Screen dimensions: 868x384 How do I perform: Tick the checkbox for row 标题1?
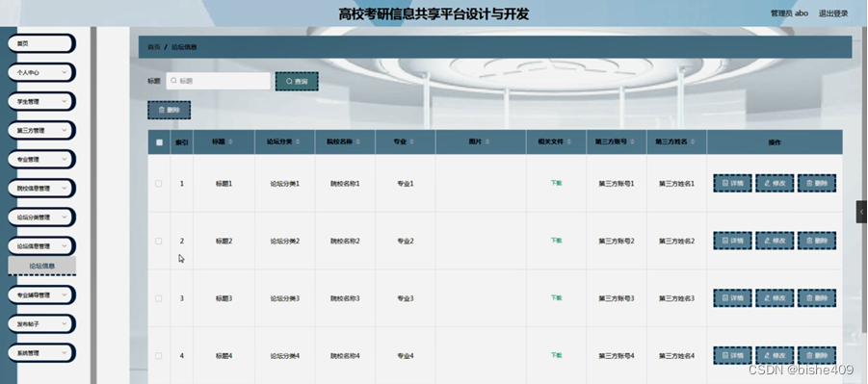pyautogui.click(x=159, y=183)
